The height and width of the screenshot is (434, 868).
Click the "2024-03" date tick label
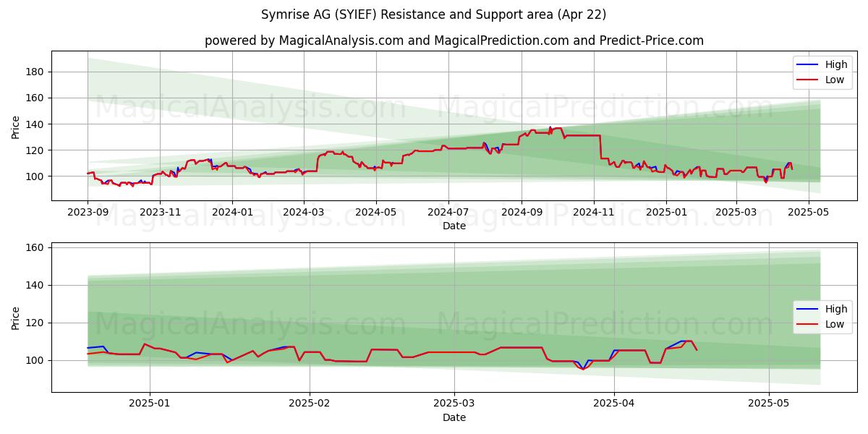303,212
